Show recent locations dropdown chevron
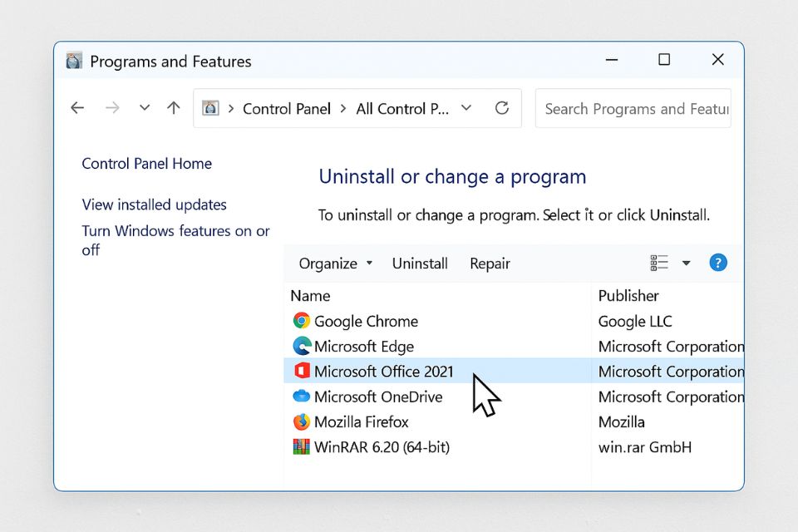Screen dimensions: 798x532 [145, 108]
